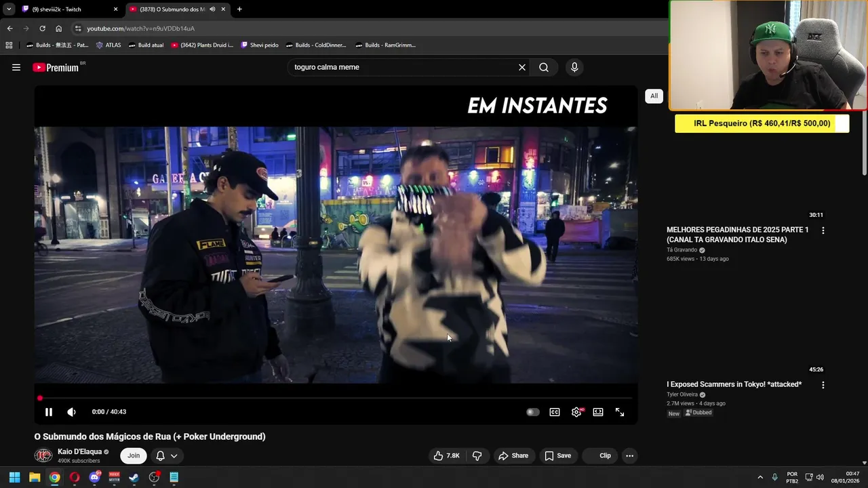Create a Clip of the video

point(600,455)
